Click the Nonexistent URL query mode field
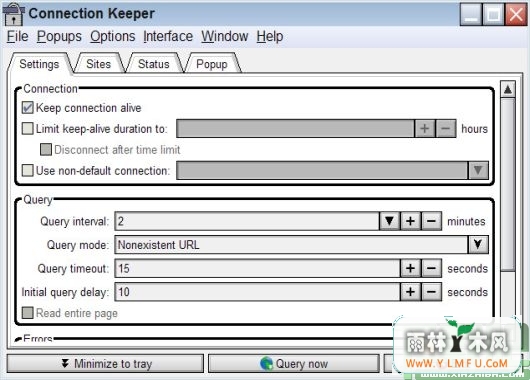The height and width of the screenshot is (380, 530). point(291,244)
